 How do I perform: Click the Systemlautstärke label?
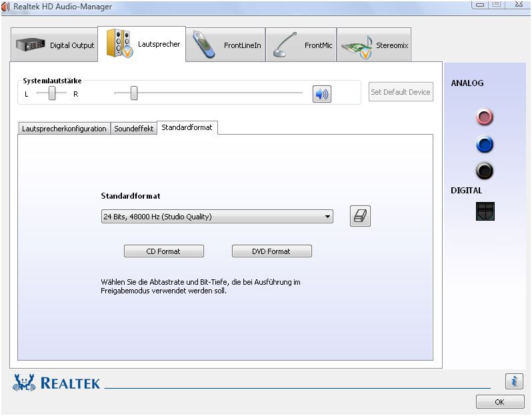pyautogui.click(x=52, y=81)
